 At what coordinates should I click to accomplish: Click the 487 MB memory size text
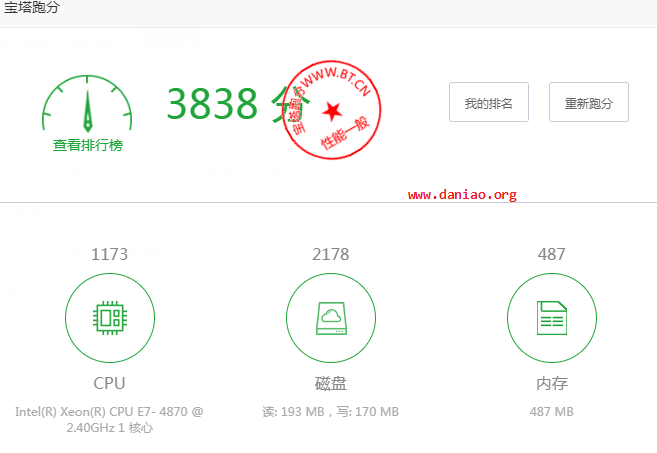[552, 412]
